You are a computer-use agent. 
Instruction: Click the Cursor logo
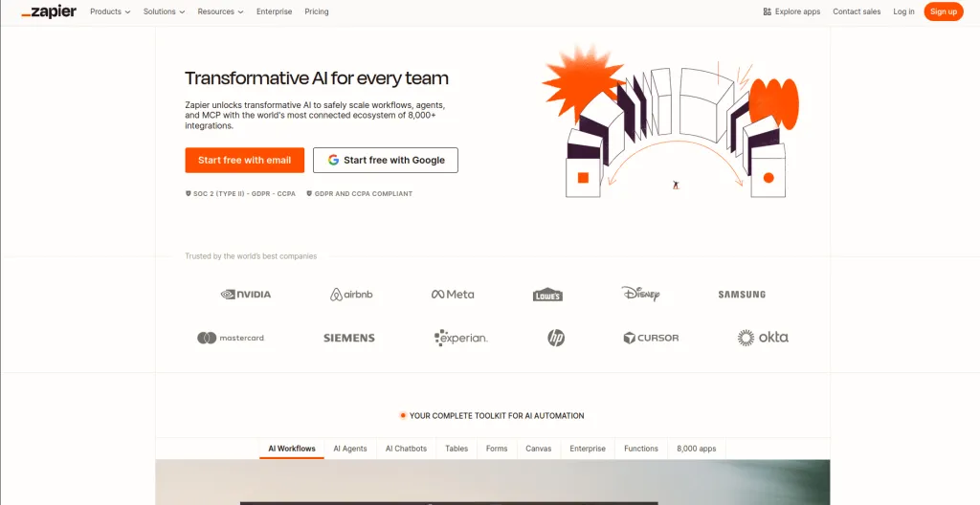(x=651, y=339)
